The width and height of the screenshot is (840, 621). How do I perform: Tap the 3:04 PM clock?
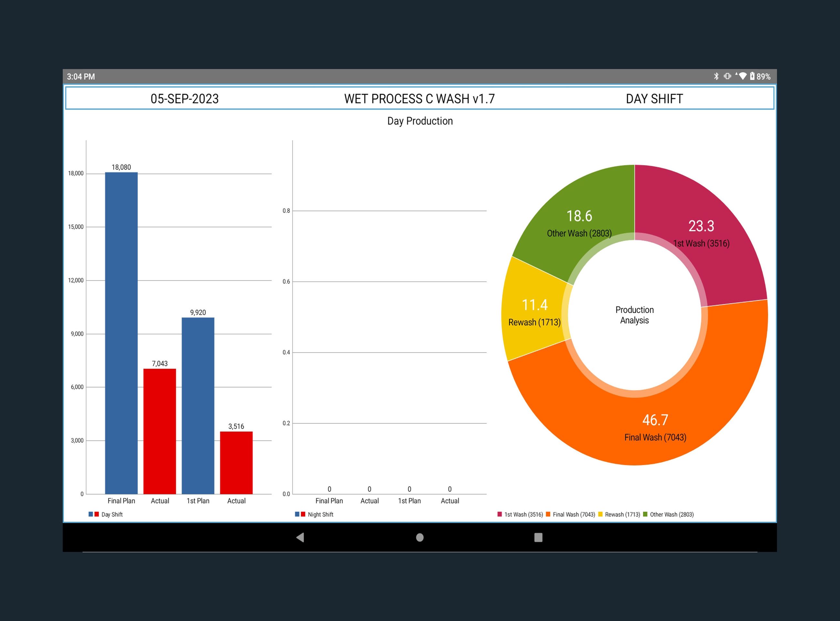point(81,77)
